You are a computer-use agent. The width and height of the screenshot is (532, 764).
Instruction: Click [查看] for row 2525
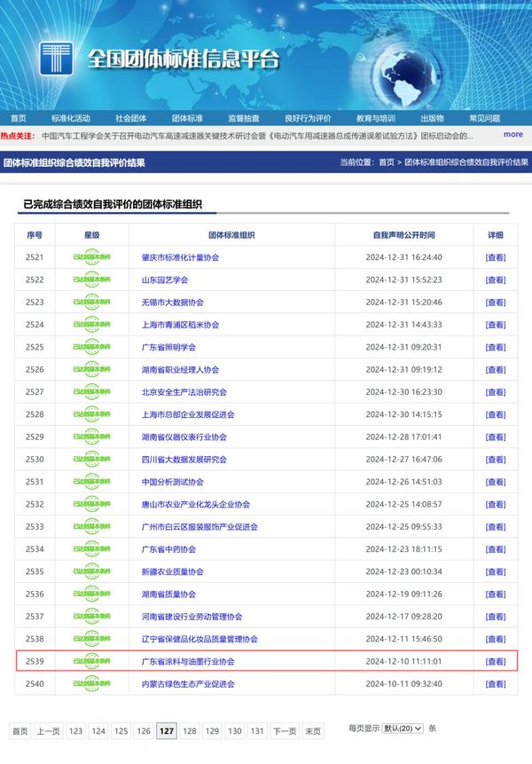[x=496, y=347]
